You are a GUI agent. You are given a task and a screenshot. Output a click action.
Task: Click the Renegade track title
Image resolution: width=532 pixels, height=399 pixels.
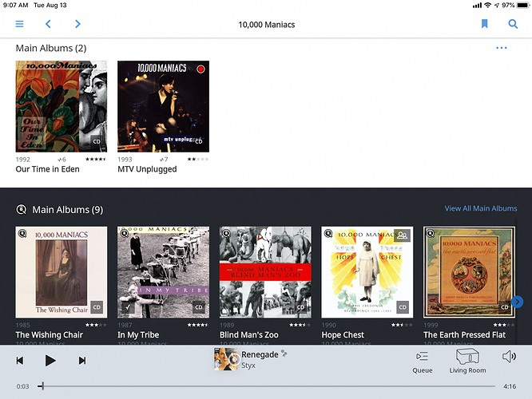(260, 354)
